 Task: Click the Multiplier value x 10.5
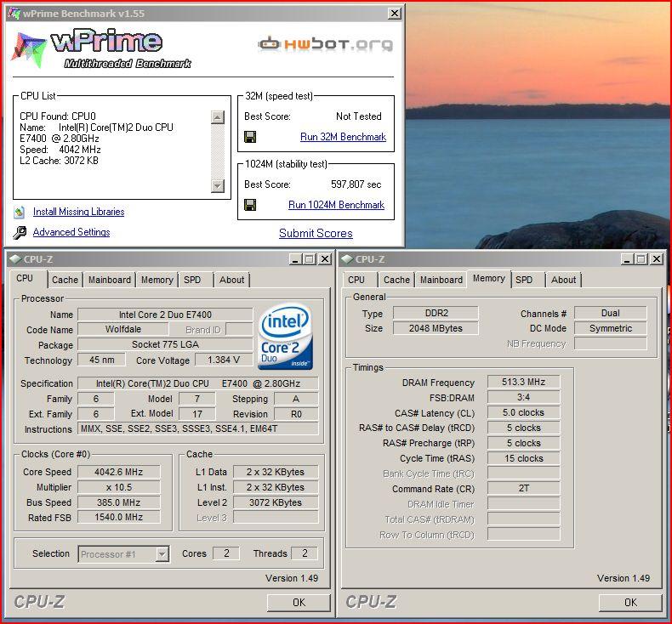coord(119,487)
